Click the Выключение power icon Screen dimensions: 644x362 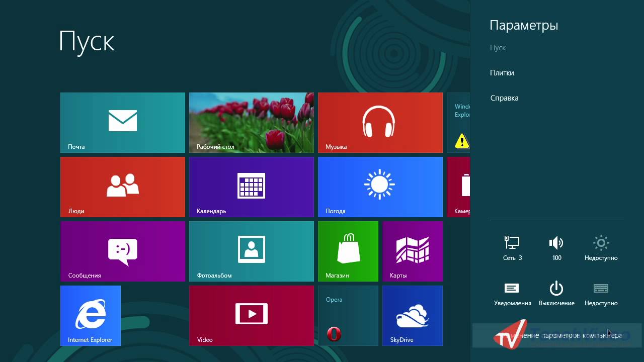pyautogui.click(x=556, y=293)
